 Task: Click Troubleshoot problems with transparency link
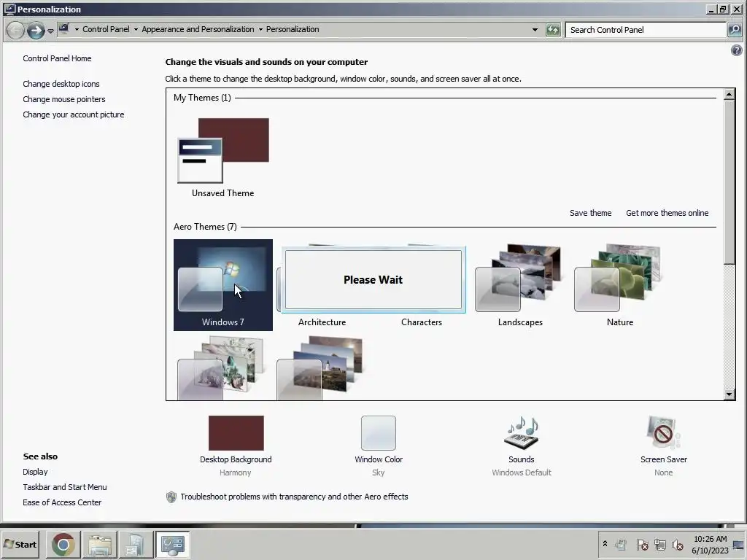(294, 497)
